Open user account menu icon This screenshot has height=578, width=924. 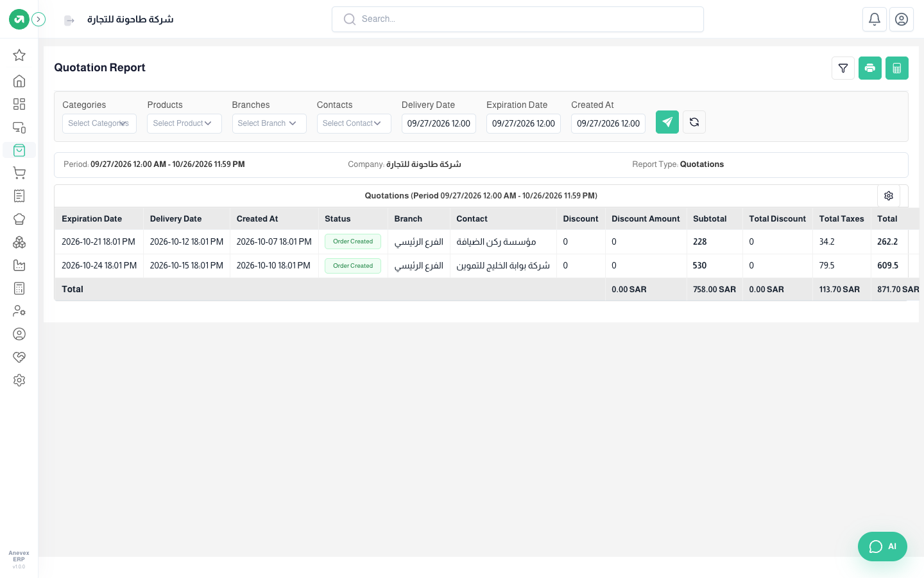point(902,19)
